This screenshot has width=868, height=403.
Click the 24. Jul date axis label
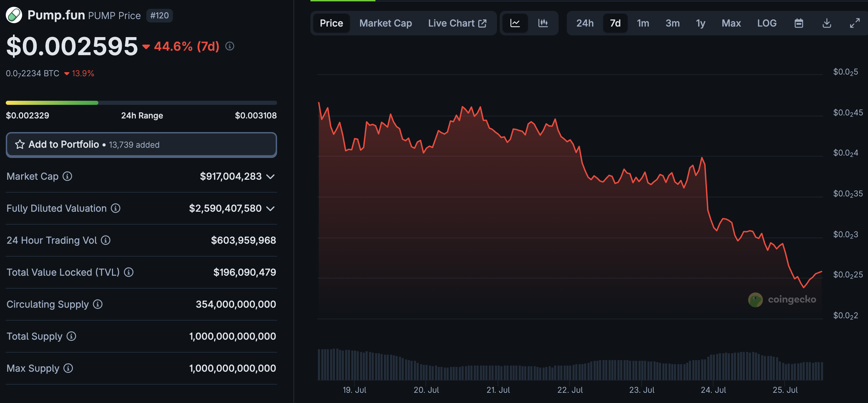tap(713, 390)
